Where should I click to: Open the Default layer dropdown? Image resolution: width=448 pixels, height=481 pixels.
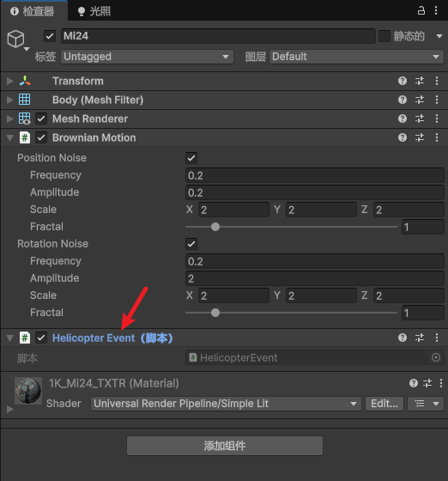click(x=356, y=57)
